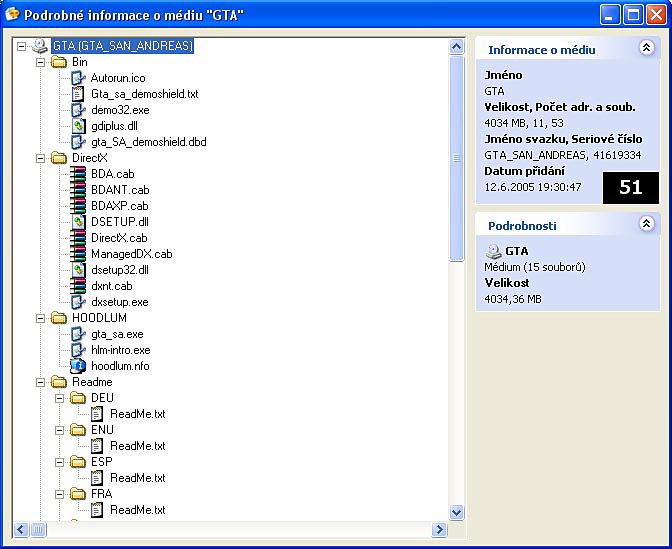Select ReadMe.txt under the ESP folder
The height and width of the screenshot is (549, 672).
[138, 478]
